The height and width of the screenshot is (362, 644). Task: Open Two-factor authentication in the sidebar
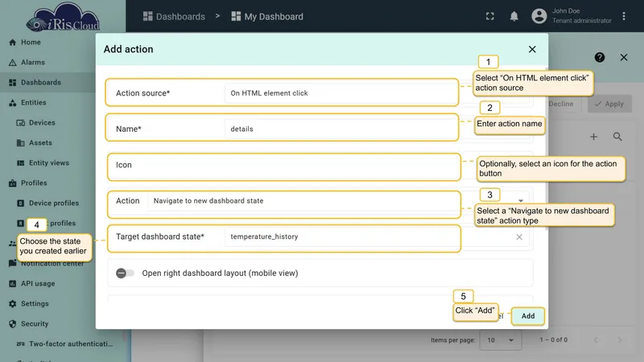click(71, 344)
